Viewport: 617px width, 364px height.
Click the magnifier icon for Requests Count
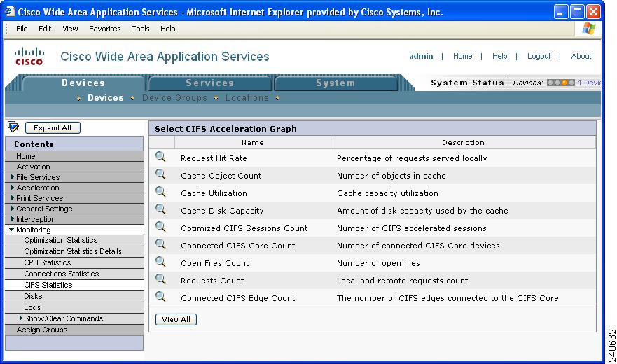[x=160, y=279]
